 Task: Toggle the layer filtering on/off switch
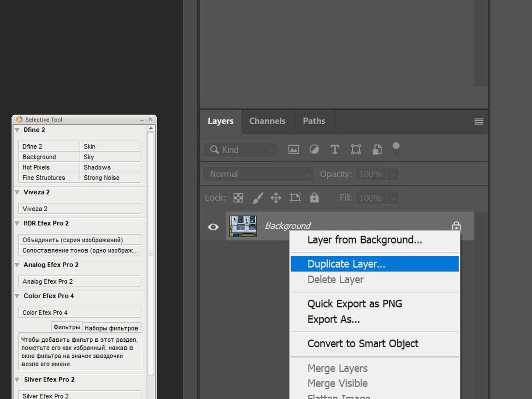[396, 149]
